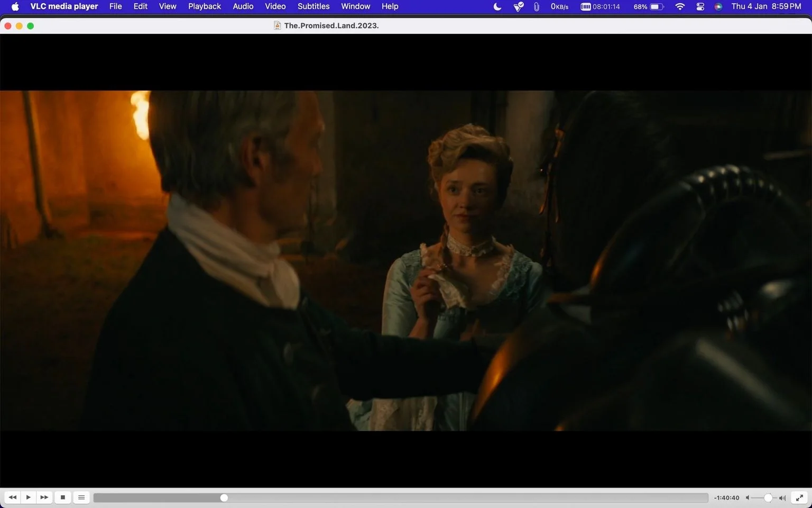Open the Apple menu
The height and width of the screenshot is (508, 812).
[x=15, y=6]
